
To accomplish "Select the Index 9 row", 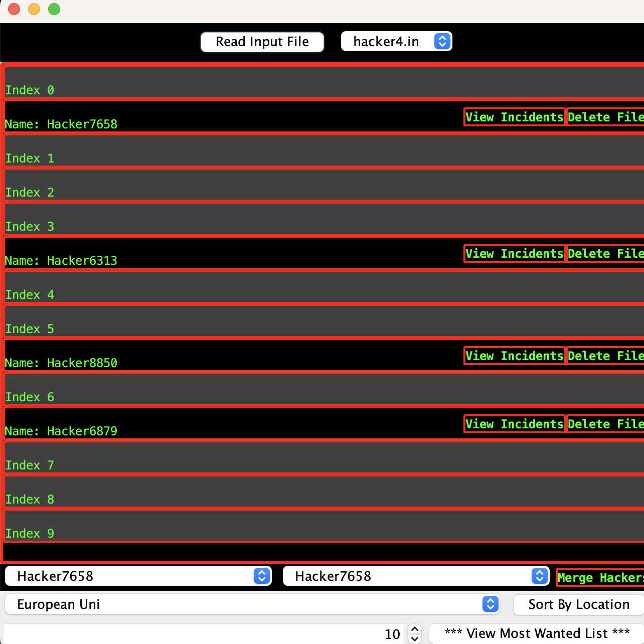I will coord(324,526).
